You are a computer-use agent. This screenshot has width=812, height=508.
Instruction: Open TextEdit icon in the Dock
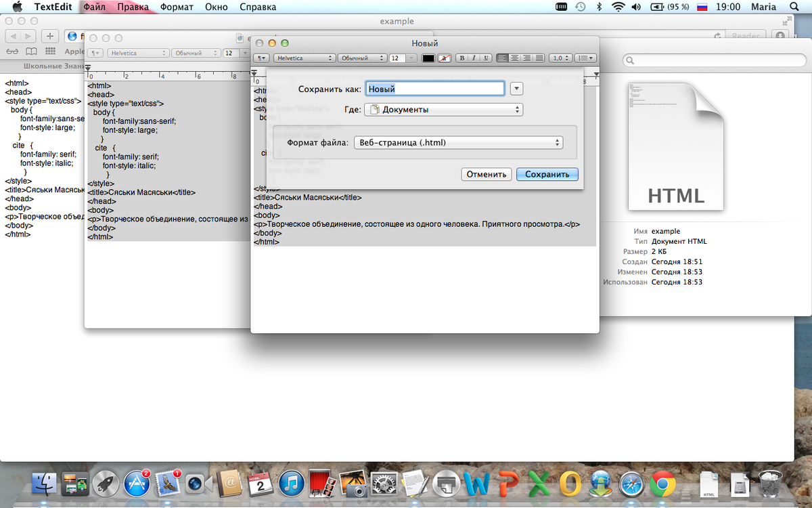(x=414, y=484)
